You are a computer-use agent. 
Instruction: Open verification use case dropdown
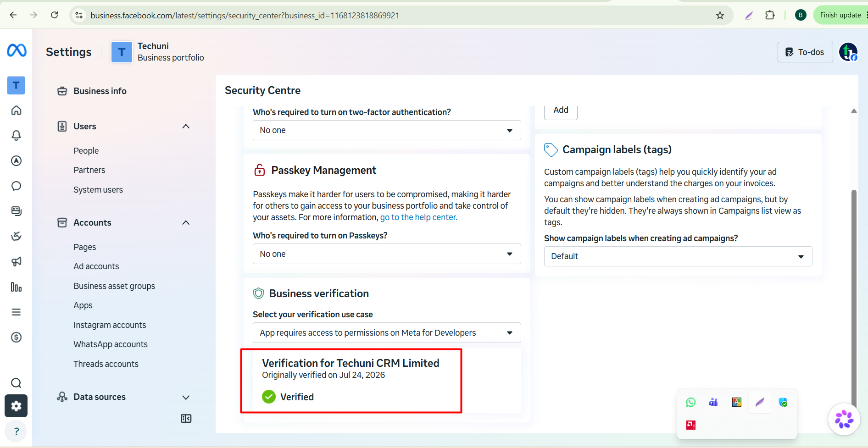[387, 333]
